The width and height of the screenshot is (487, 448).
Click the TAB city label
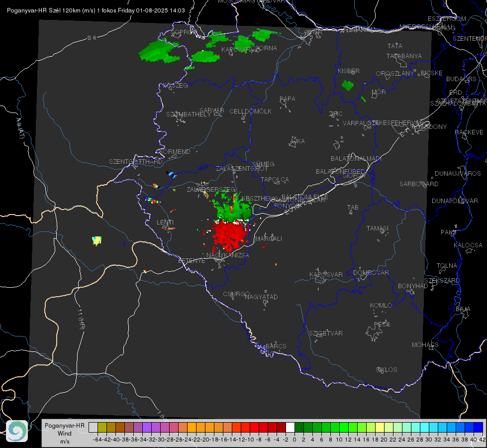click(x=353, y=207)
